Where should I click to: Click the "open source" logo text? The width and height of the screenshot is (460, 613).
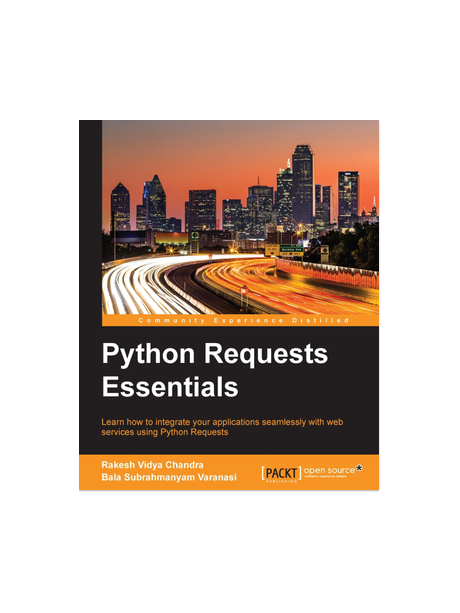click(x=329, y=470)
